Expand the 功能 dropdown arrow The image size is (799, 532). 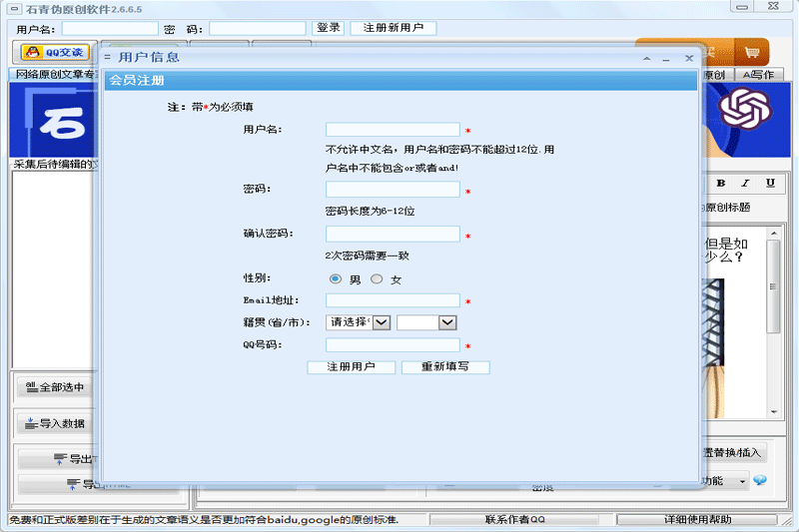(743, 481)
